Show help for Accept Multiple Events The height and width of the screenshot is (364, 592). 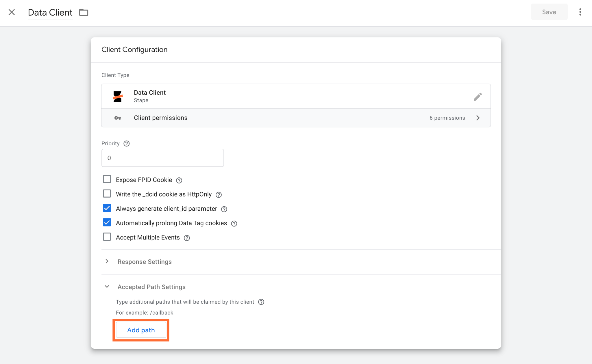coord(187,238)
